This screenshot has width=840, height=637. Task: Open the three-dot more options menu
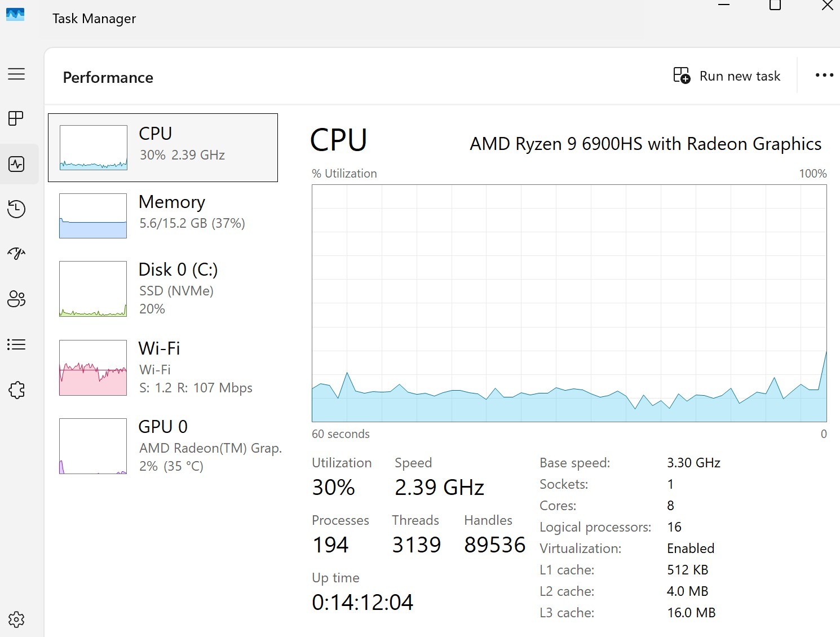tap(824, 75)
